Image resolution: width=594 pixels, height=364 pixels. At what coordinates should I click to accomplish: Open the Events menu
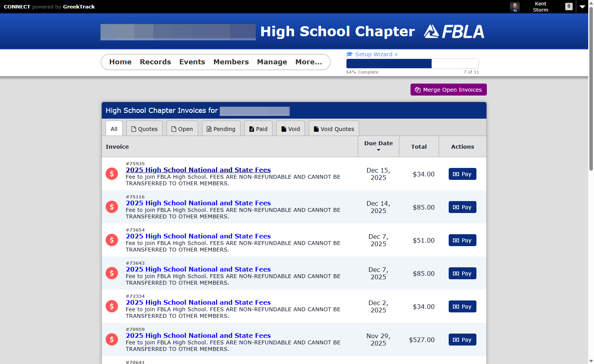coord(192,62)
